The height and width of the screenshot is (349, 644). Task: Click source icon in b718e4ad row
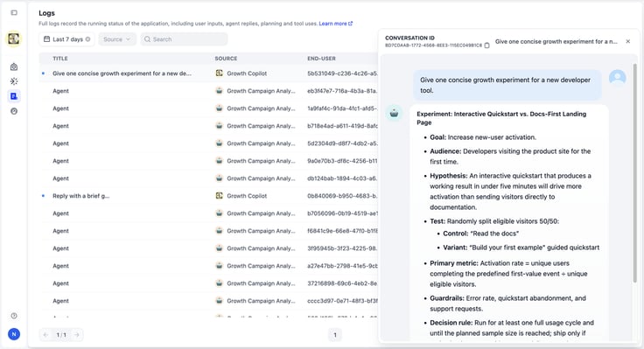[x=220, y=126]
